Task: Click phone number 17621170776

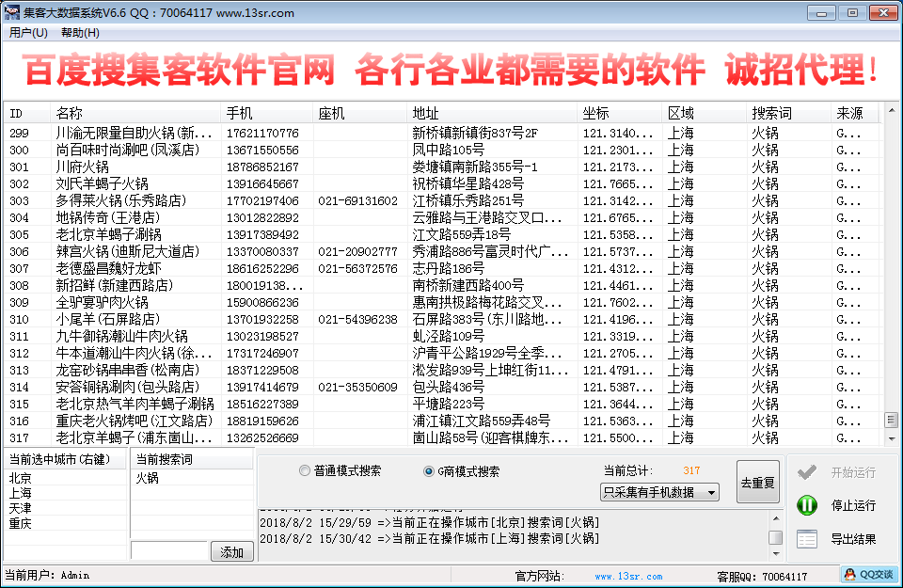Action: pos(262,133)
